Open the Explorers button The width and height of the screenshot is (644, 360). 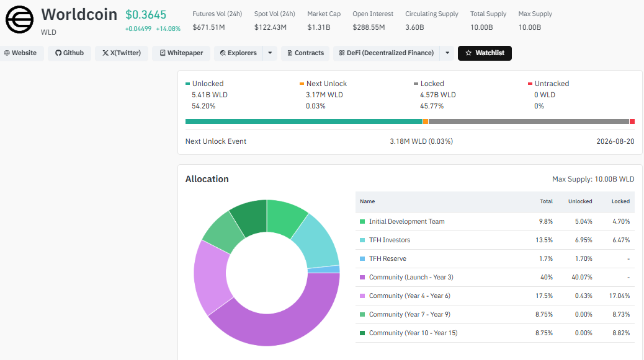click(x=238, y=53)
